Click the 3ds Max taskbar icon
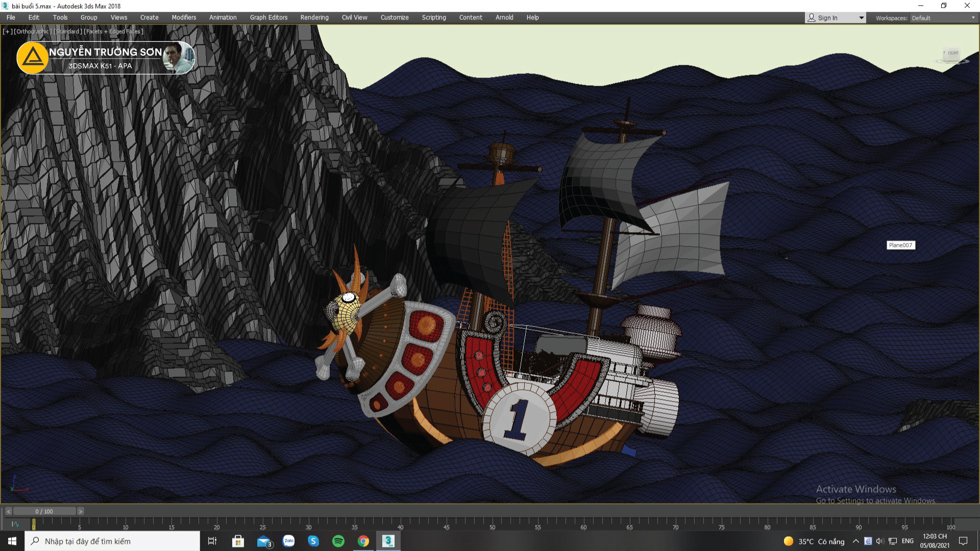The height and width of the screenshot is (551, 980). tap(388, 541)
